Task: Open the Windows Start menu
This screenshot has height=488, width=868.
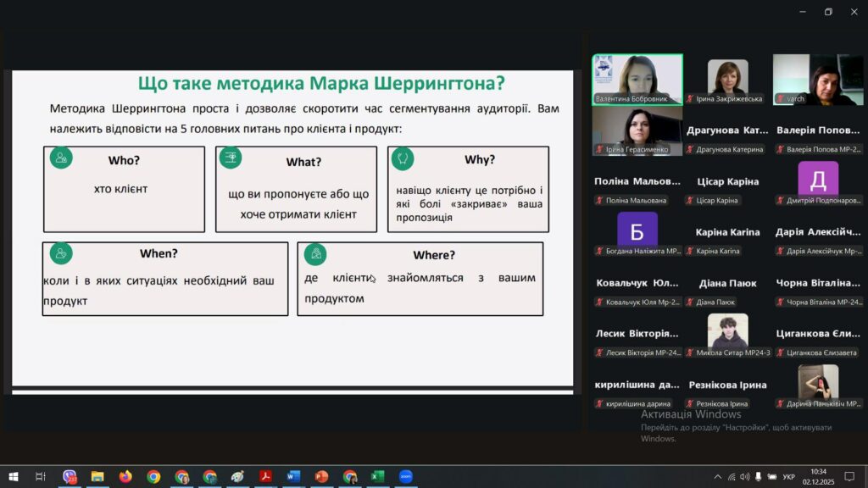Action: [13, 477]
